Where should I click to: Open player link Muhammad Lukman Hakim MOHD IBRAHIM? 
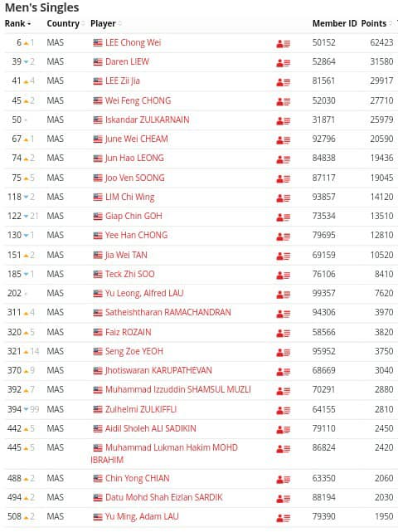click(164, 454)
